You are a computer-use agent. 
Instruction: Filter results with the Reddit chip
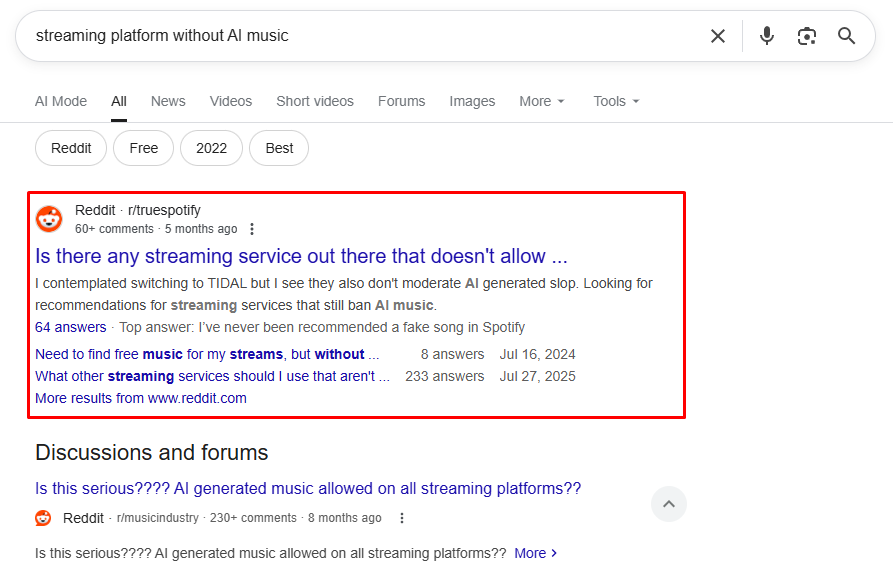[x=70, y=148]
